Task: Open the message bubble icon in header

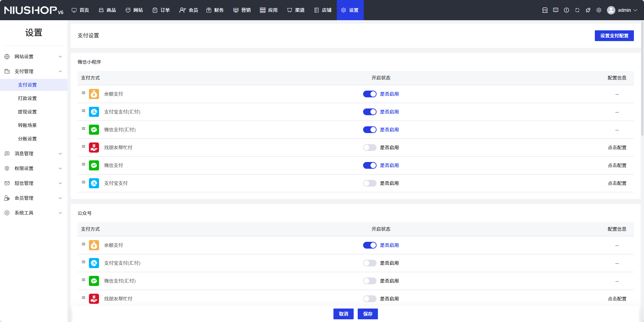Action: 556,10
